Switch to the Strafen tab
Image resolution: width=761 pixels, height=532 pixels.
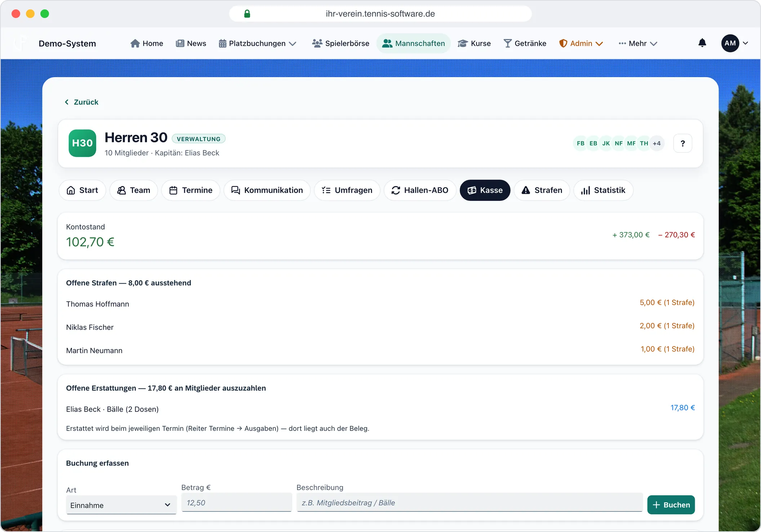[542, 190]
